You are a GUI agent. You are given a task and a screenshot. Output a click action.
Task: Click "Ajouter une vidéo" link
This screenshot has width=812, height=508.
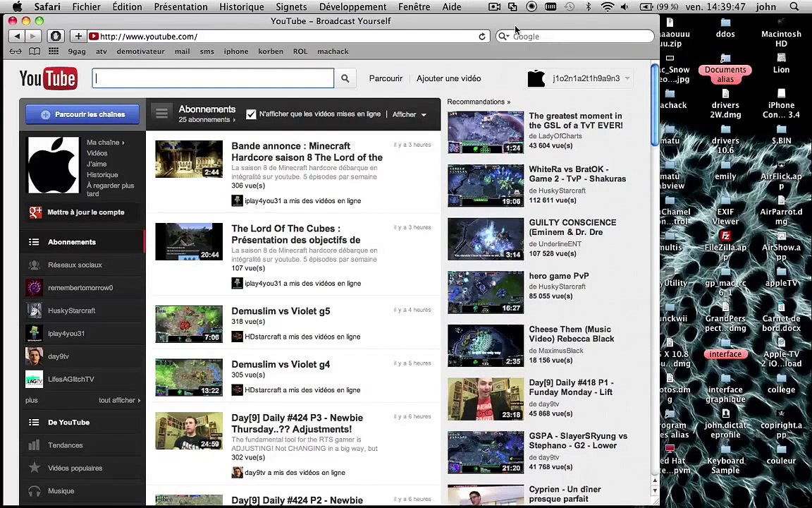[x=448, y=78]
